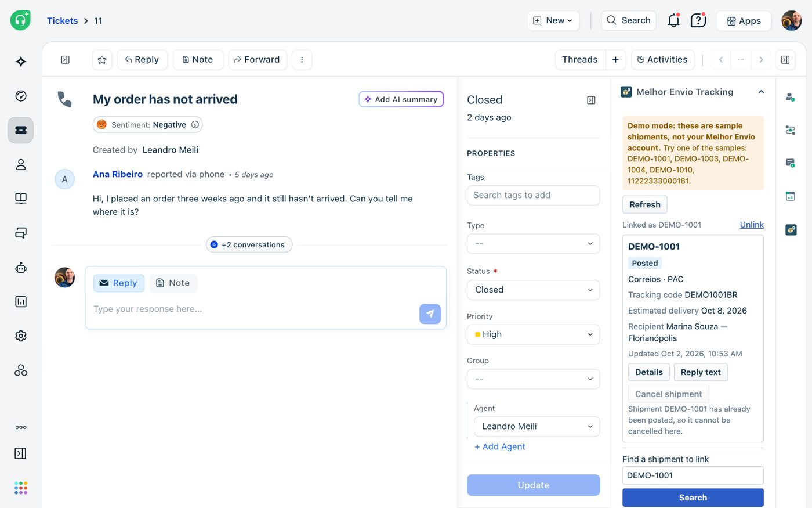
Task: Open the Status dropdown showing Closed
Action: pos(533,290)
